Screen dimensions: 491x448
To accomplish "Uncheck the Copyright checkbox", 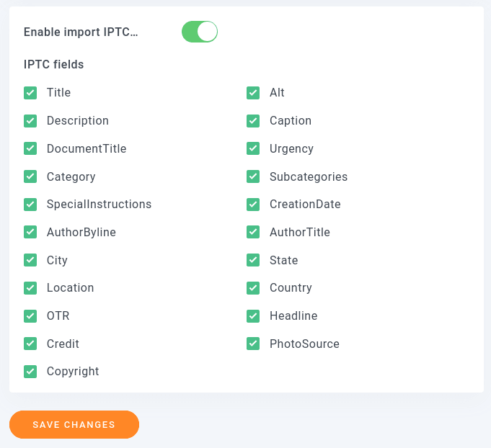I will click(30, 372).
